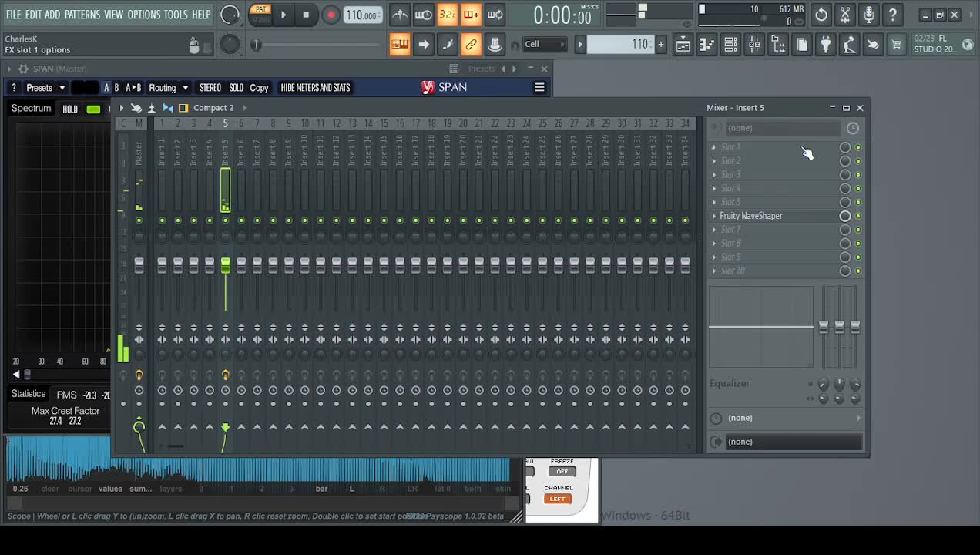Toggle Slot 3 enable LED
The image size is (980, 555).
pyautogui.click(x=858, y=175)
